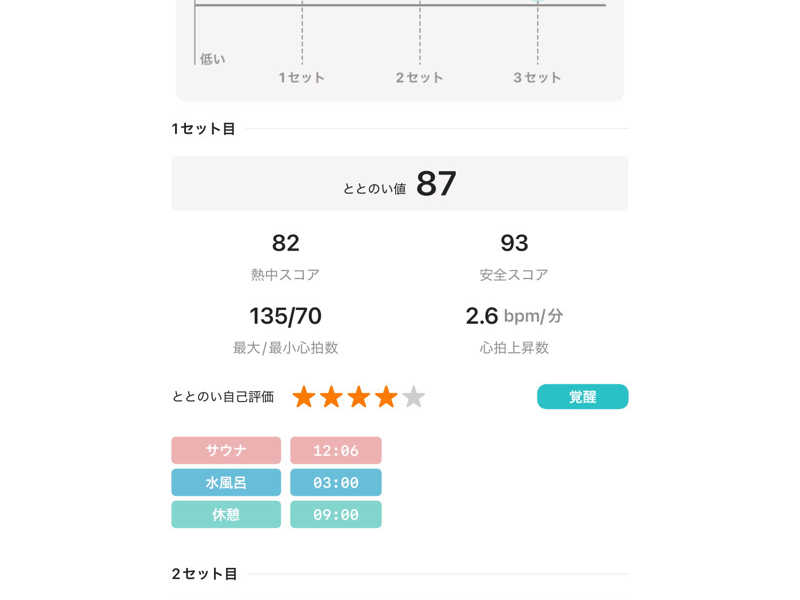Click the 1セット chart axis marker

[x=302, y=77]
